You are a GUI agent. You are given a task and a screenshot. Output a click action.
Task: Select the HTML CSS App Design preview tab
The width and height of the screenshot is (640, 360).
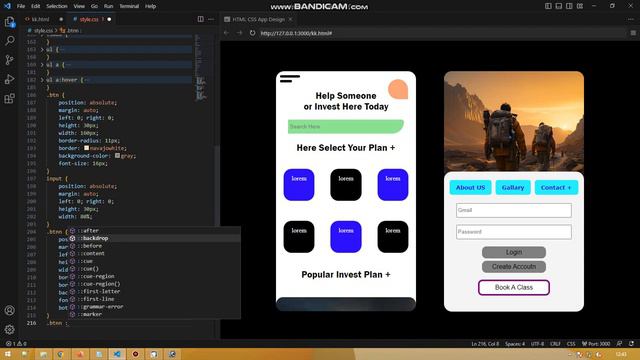259,19
